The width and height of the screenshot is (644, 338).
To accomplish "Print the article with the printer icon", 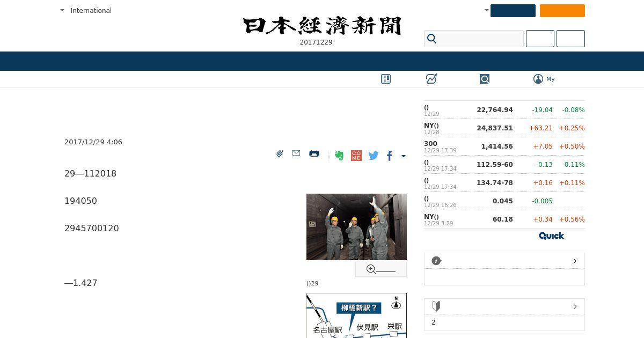I will (x=314, y=154).
